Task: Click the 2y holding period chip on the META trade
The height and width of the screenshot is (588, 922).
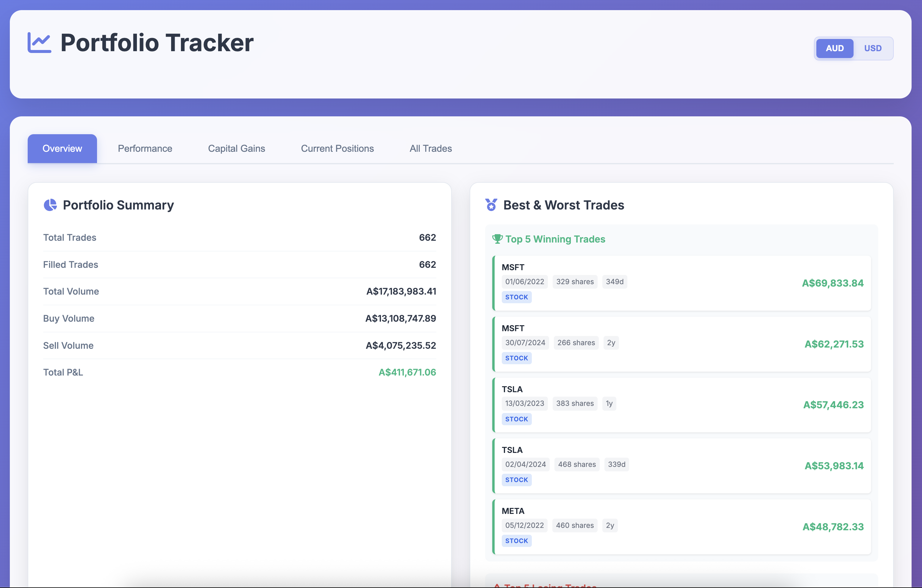Action: (610, 525)
